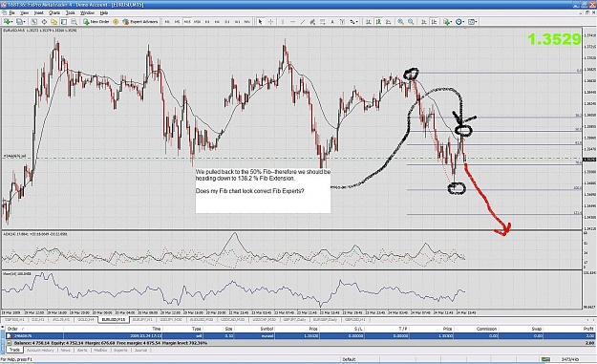
Task: Set timeframe to H4
Action: [x=217, y=22]
